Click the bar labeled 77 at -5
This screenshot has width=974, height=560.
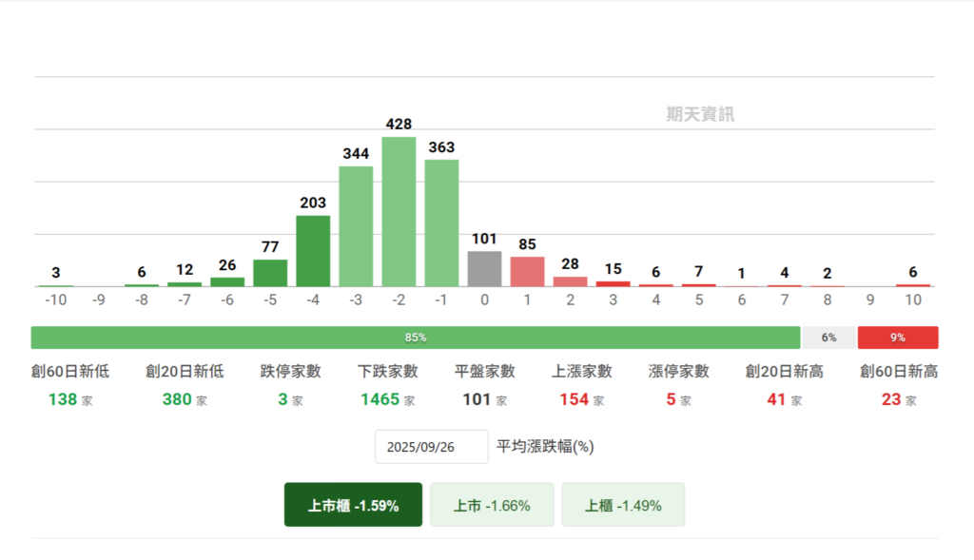coord(270,273)
